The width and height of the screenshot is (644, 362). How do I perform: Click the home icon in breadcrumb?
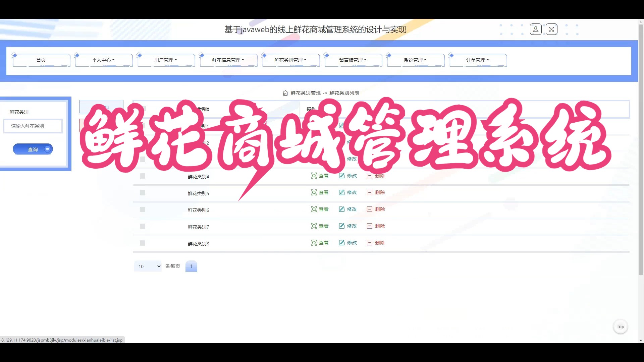click(285, 93)
